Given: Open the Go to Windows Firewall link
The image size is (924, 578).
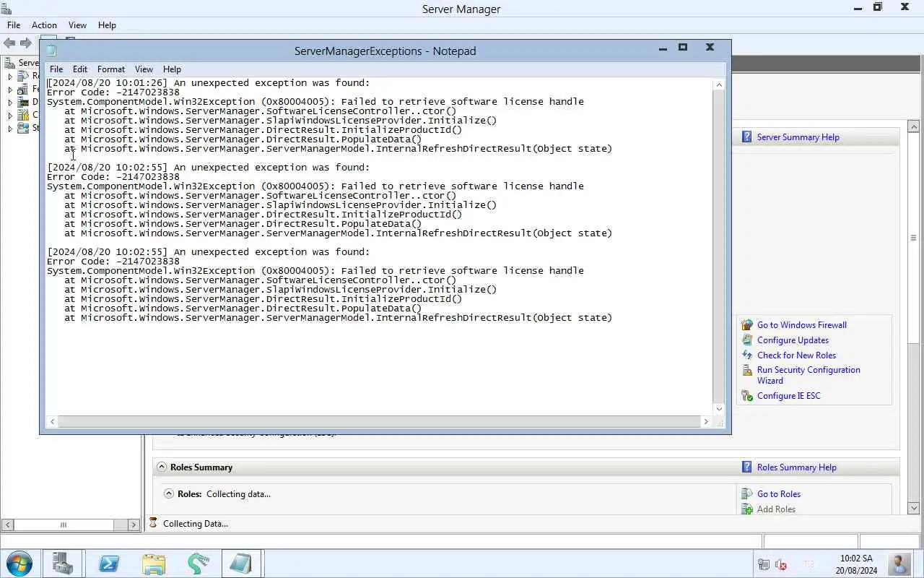Looking at the screenshot, I should [802, 324].
